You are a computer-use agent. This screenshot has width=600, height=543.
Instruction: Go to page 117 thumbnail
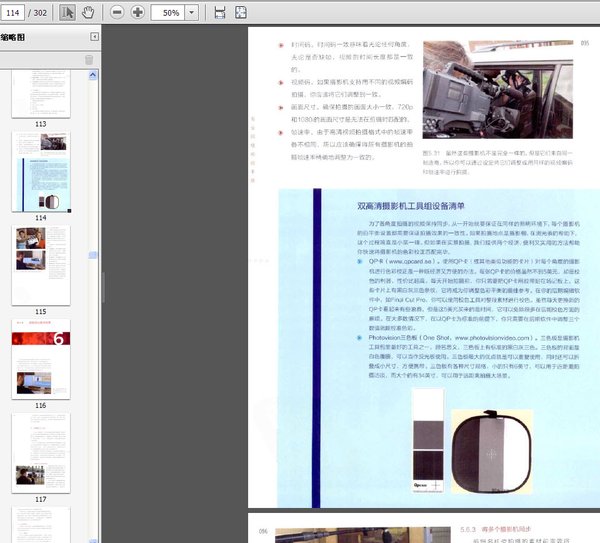41,451
